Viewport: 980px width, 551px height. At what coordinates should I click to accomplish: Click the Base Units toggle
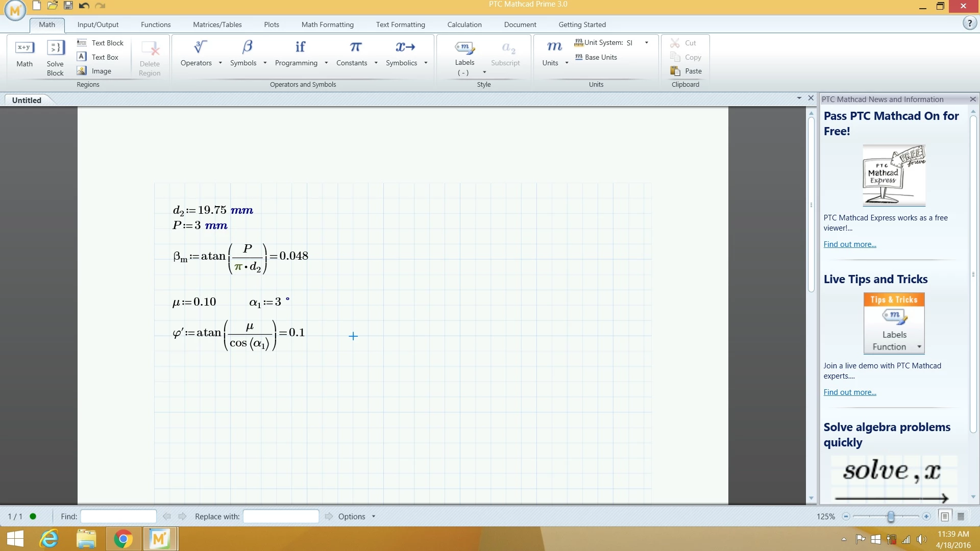click(596, 57)
